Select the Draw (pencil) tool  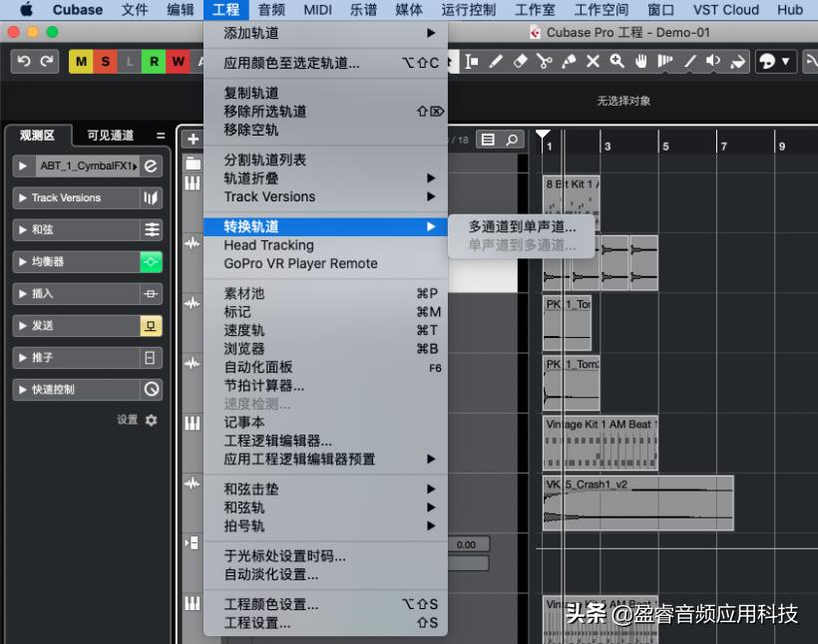coord(497,62)
